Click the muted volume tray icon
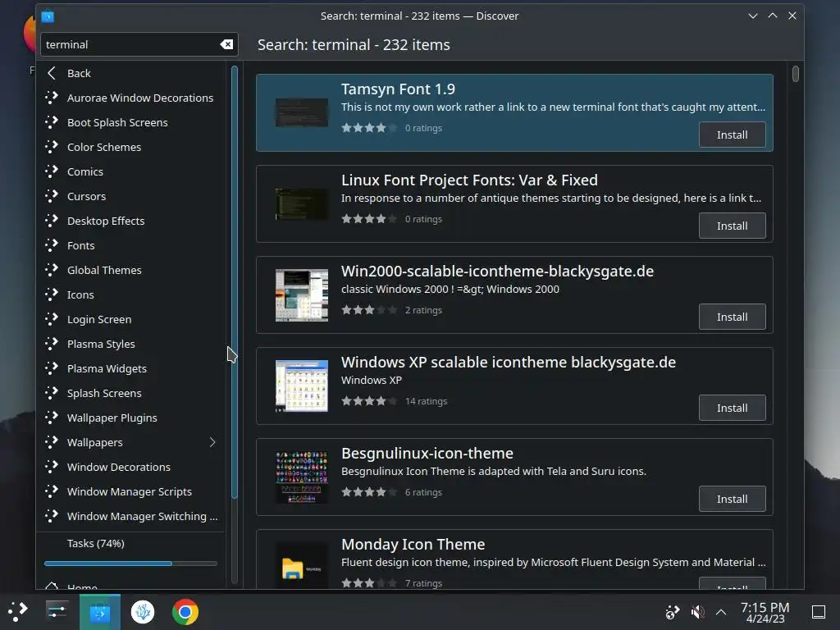Image resolution: width=840 pixels, height=630 pixels. coord(697,612)
